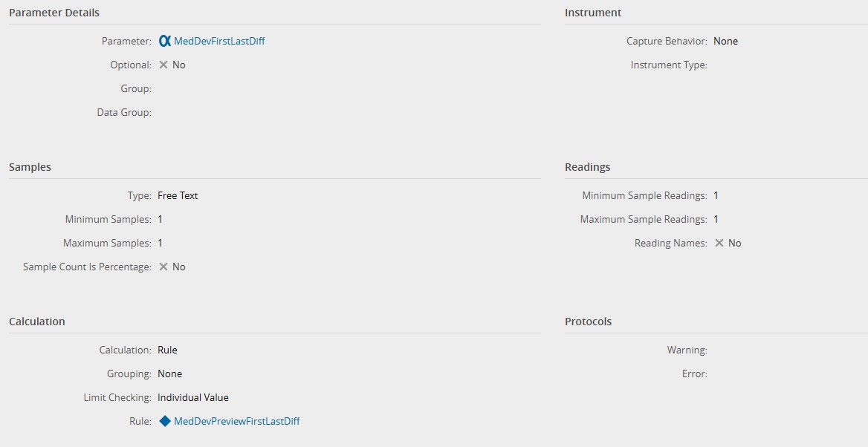Click the Minimum Sample Readings value
This screenshot has height=447, width=868.
716,195
